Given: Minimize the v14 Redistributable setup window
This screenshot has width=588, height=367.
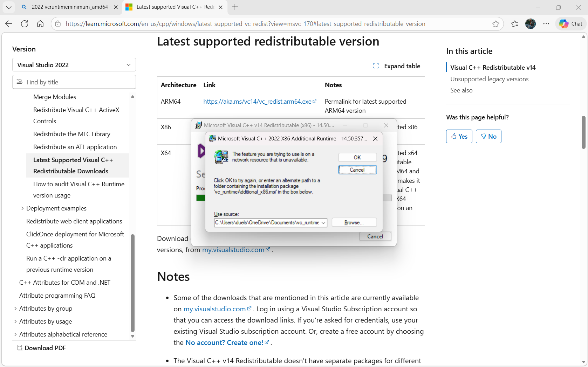Looking at the screenshot, I should pos(345,125).
